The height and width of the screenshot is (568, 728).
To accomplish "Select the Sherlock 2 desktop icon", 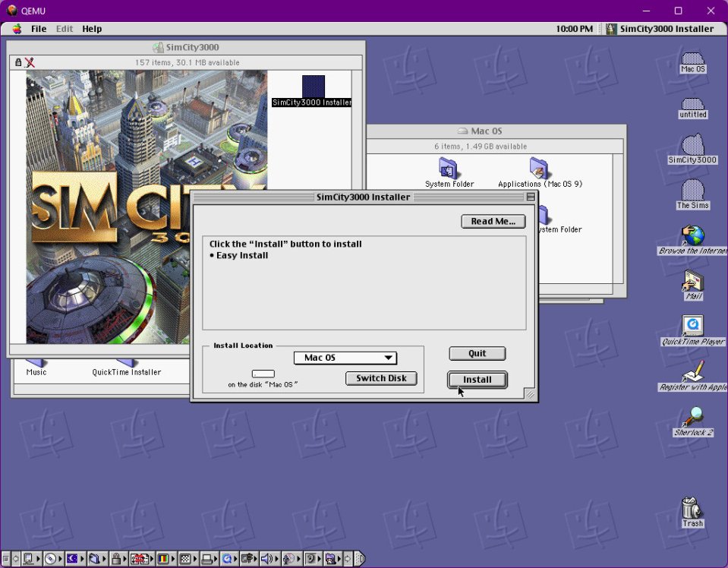I will coord(692,418).
